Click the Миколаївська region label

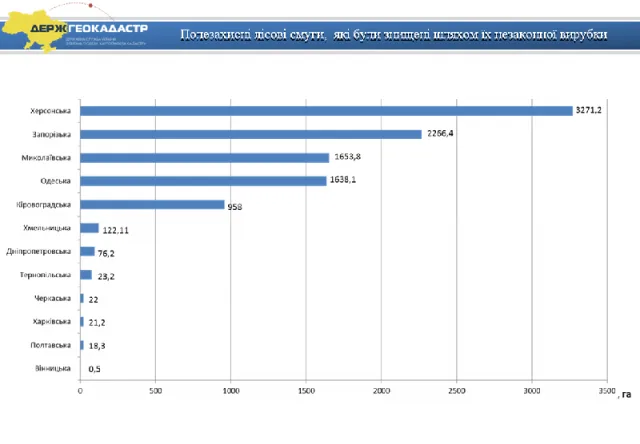click(x=46, y=158)
